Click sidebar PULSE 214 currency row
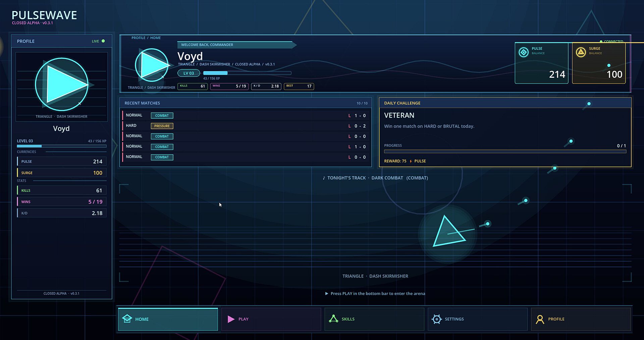 coord(62,161)
